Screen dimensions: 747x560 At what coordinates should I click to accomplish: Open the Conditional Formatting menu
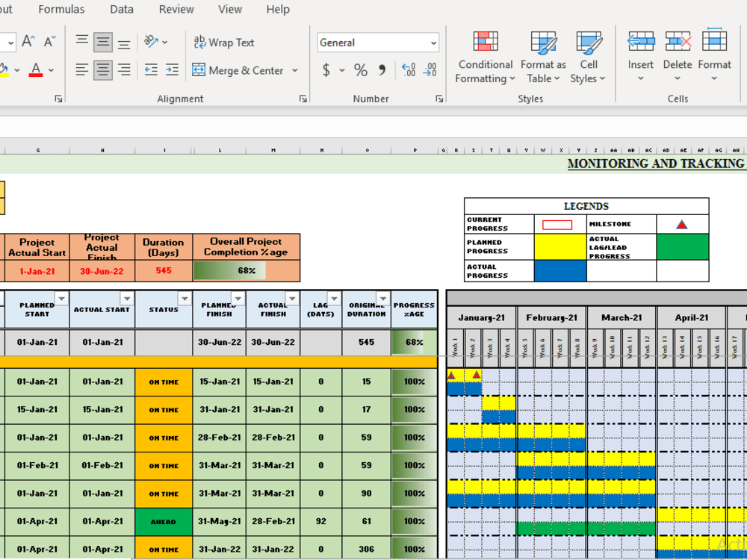point(485,57)
